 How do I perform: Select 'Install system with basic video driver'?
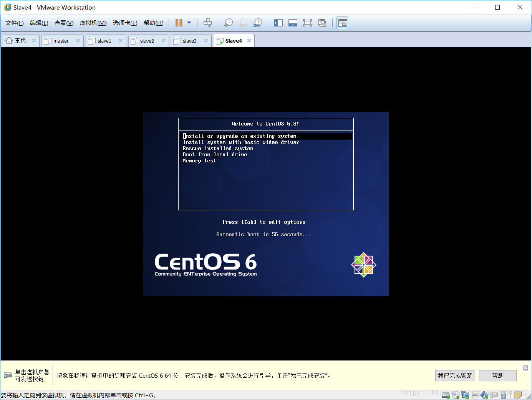pos(241,142)
